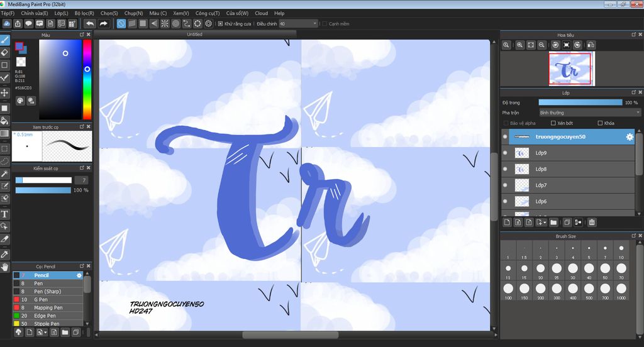Enable the radial snap guide

point(165,24)
